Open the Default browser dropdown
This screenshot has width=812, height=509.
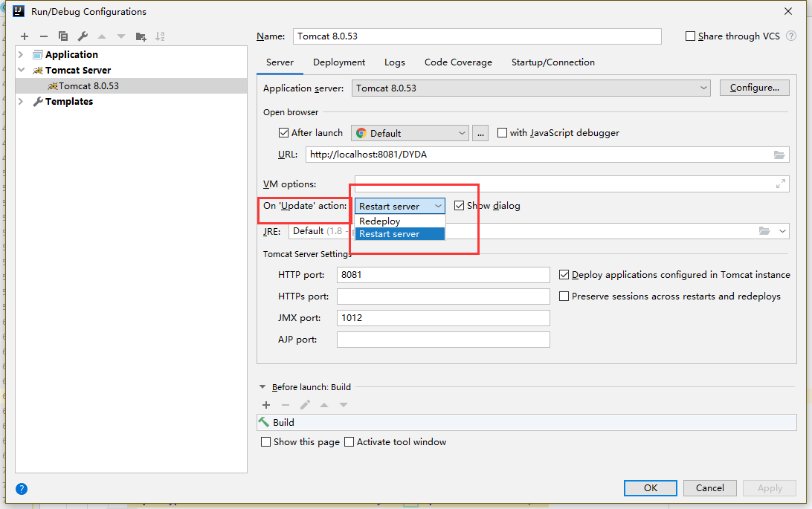click(x=410, y=133)
